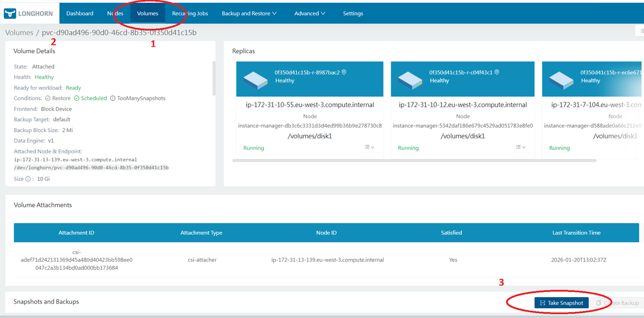Click the '2 Mi' backup block size

coord(68,130)
